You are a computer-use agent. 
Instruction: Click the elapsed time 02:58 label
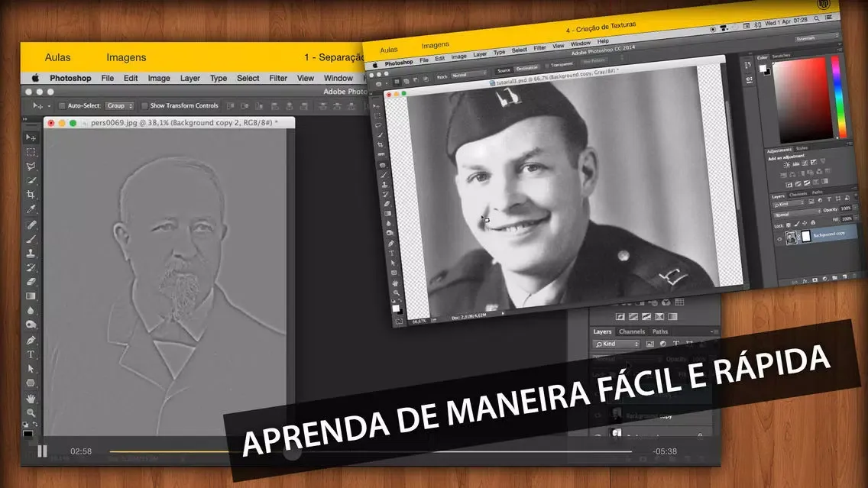click(x=81, y=451)
